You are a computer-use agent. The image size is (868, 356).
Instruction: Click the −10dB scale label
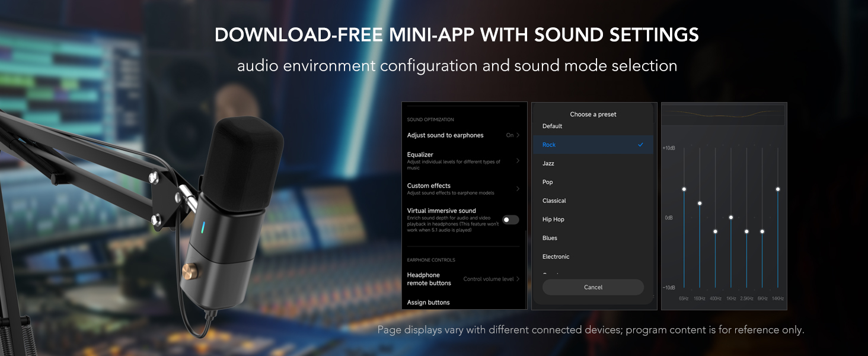(669, 288)
